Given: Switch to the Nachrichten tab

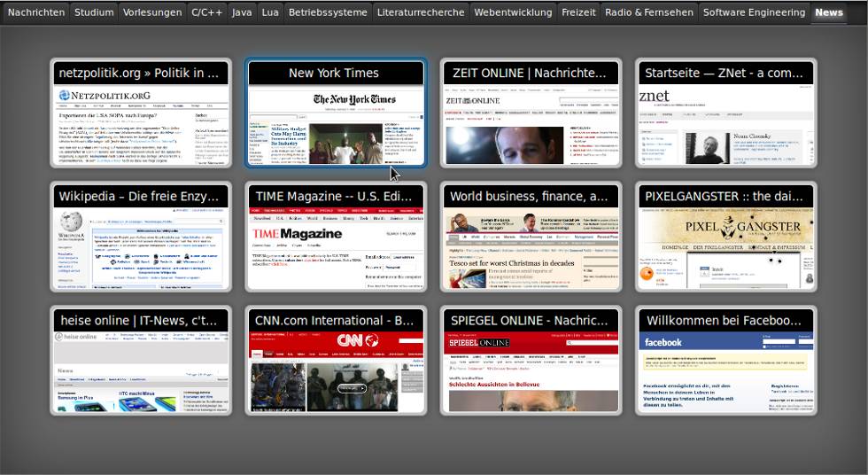Looking at the screenshot, I should tap(35, 12).
